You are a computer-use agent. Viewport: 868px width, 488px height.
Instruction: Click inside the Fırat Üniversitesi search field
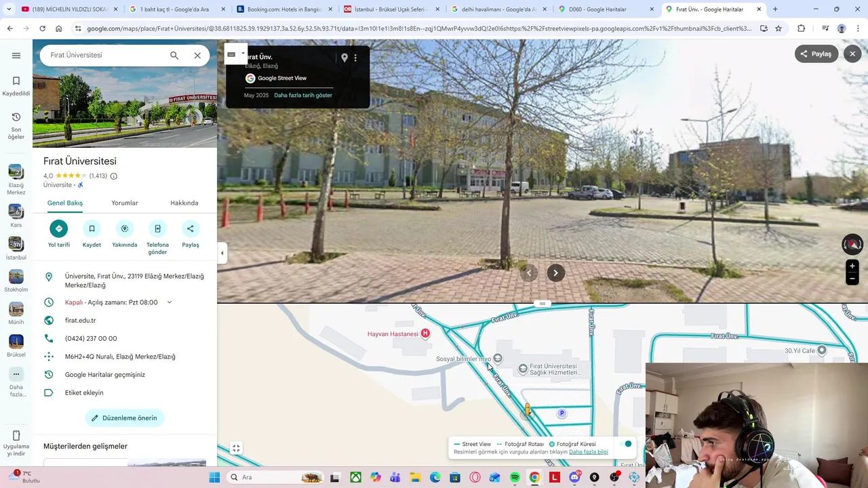click(105, 56)
